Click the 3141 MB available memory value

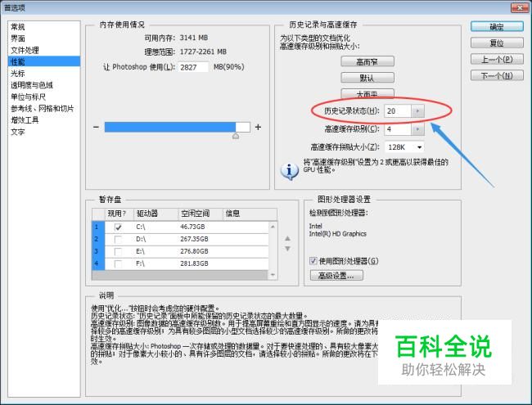coord(194,38)
